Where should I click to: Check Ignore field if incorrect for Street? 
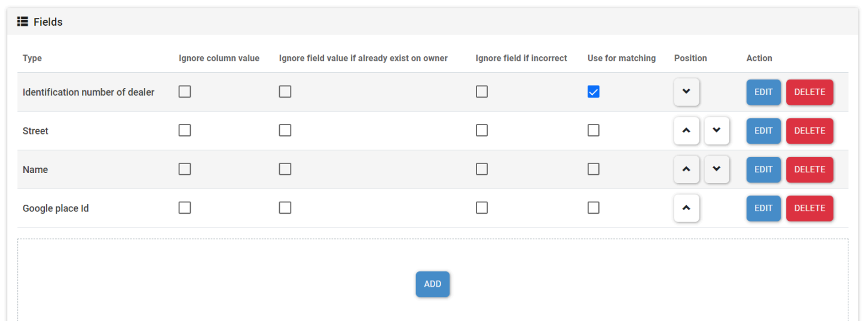pos(482,130)
